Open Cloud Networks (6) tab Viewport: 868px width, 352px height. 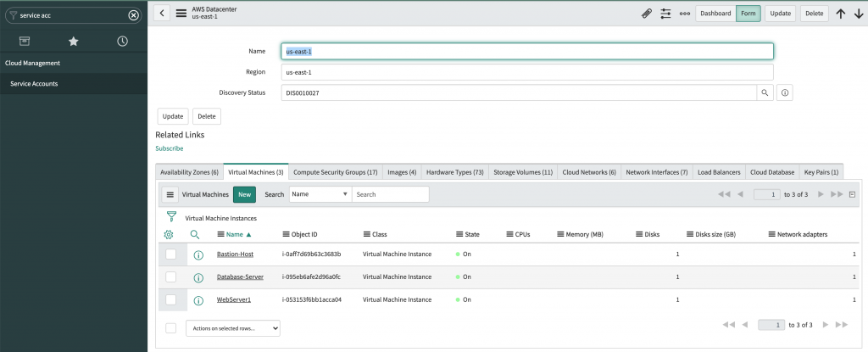(x=589, y=172)
